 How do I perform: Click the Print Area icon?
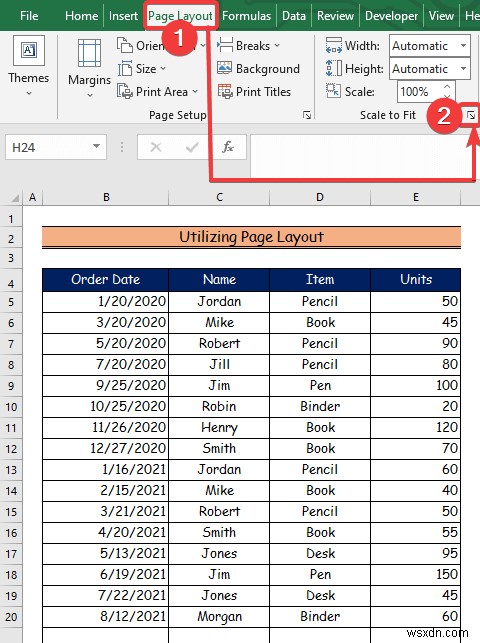pyautogui.click(x=125, y=91)
